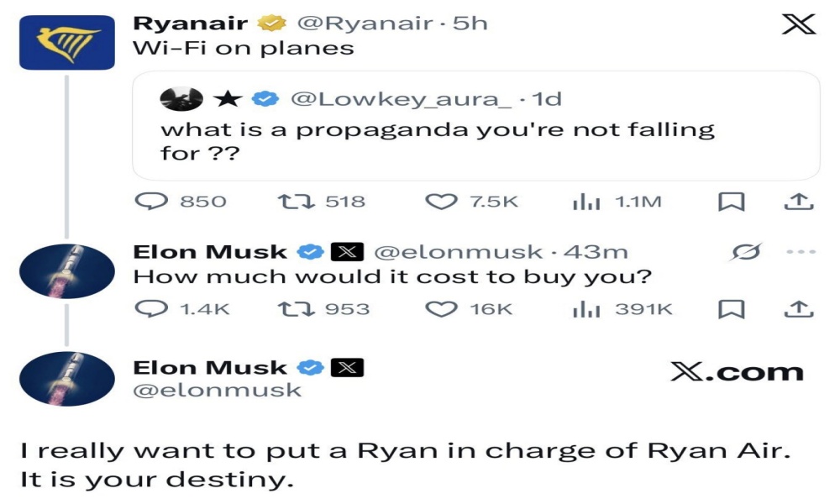
Task: Bookmark the Ryanair tweet
Action: click(x=731, y=202)
